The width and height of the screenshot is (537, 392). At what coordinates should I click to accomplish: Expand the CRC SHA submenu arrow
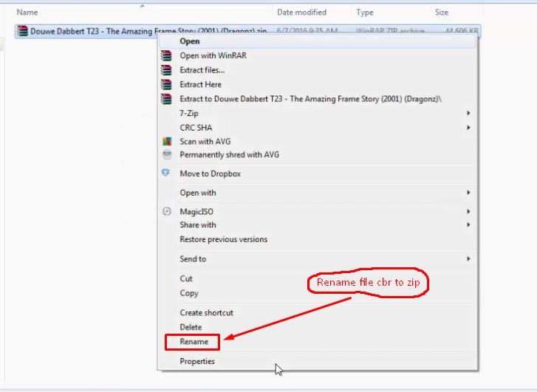pos(468,128)
